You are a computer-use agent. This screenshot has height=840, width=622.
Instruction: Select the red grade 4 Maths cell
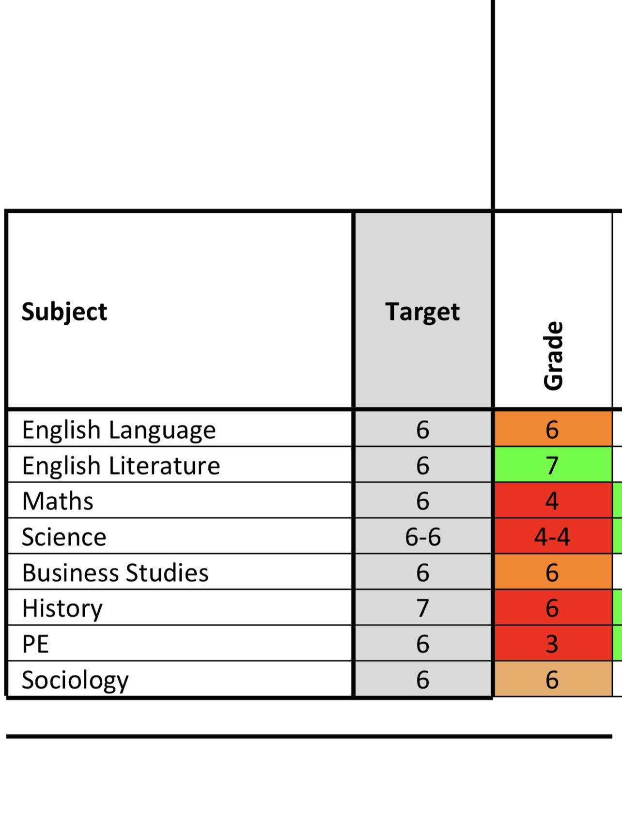tap(553, 500)
